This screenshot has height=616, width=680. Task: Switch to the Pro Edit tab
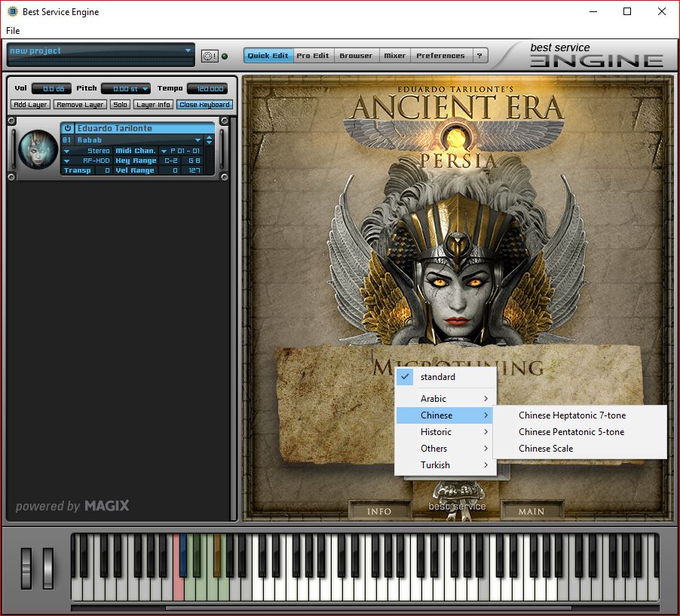coord(313,56)
